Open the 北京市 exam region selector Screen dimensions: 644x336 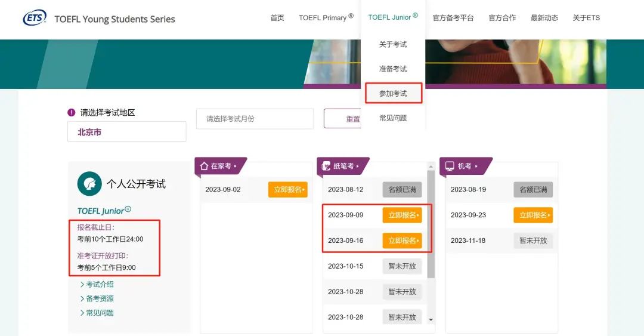tap(127, 132)
